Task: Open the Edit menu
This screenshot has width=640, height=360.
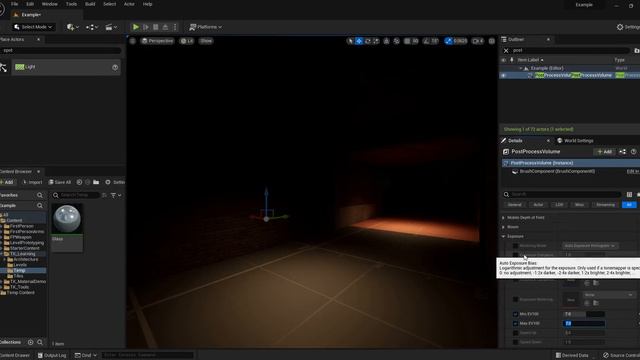Action: (30, 4)
